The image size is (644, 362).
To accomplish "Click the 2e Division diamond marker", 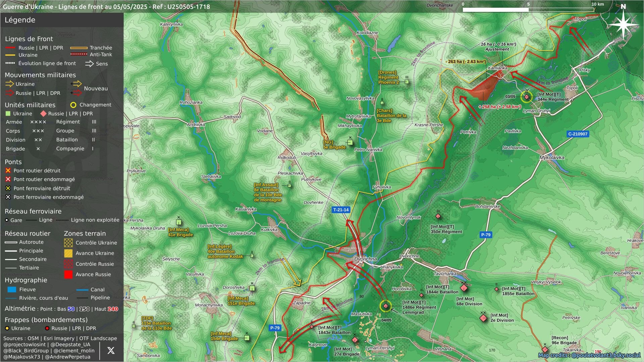I will click(483, 318).
